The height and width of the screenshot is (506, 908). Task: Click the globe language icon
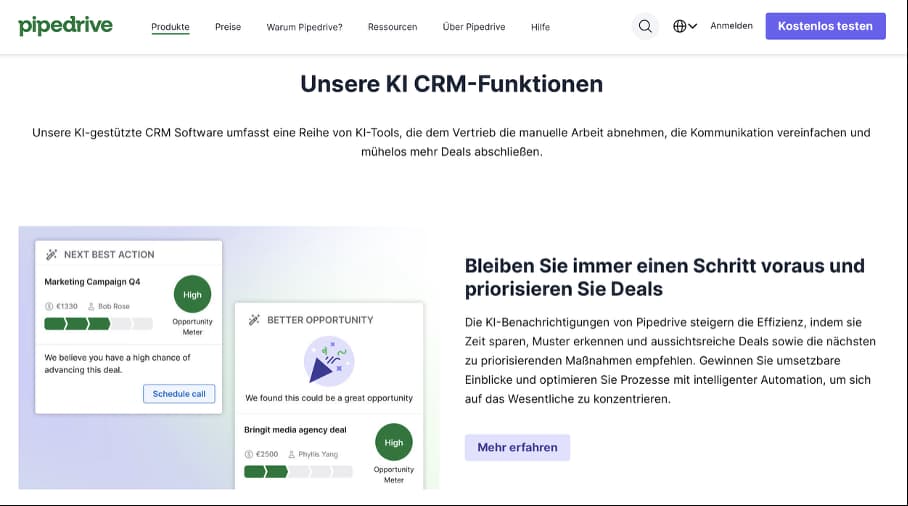click(679, 26)
